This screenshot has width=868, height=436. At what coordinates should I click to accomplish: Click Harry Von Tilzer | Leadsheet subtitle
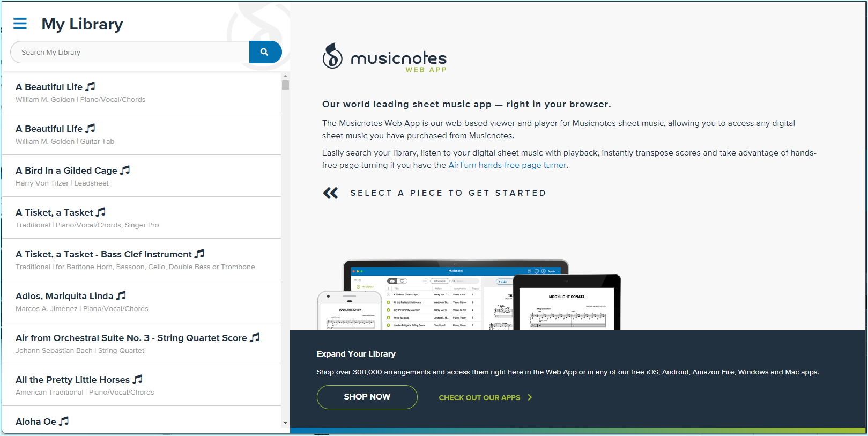62,183
